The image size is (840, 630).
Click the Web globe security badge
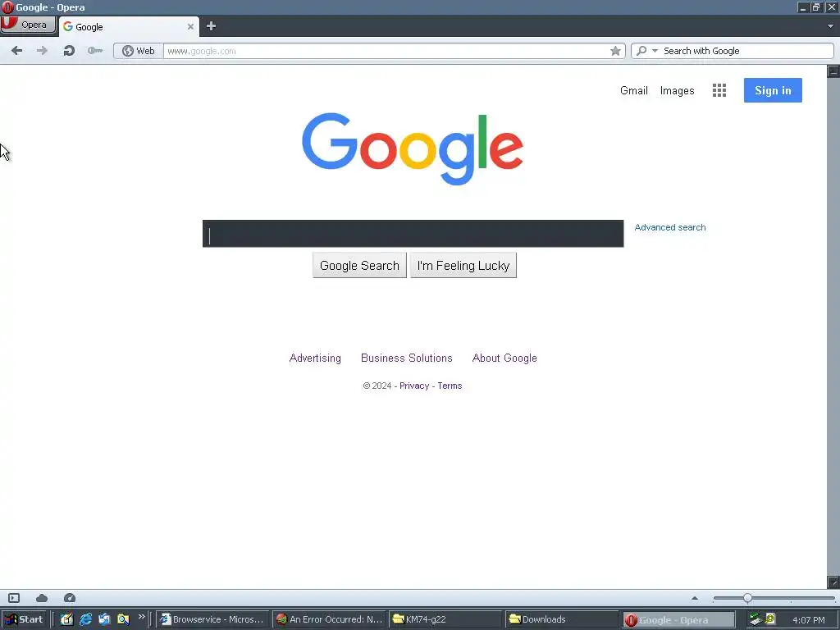[x=138, y=51]
